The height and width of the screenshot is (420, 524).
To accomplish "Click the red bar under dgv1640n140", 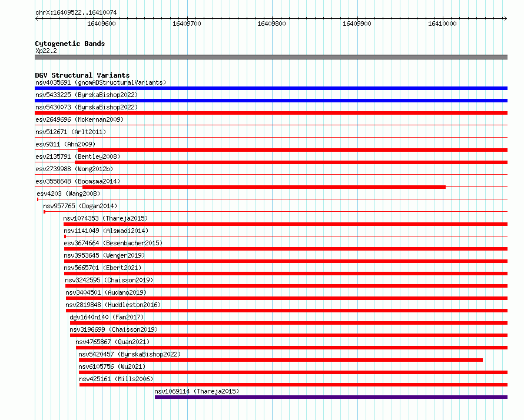I will click(x=288, y=323).
